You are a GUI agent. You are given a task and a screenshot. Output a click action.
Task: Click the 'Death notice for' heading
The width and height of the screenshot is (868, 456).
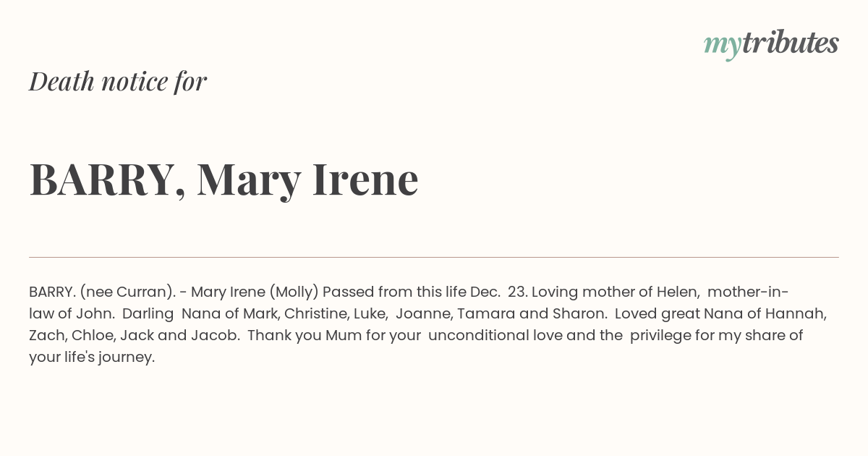click(118, 81)
